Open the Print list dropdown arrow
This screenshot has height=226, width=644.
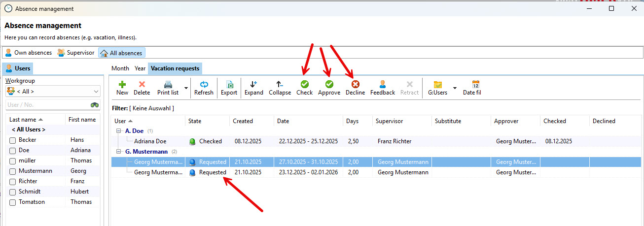tap(186, 88)
